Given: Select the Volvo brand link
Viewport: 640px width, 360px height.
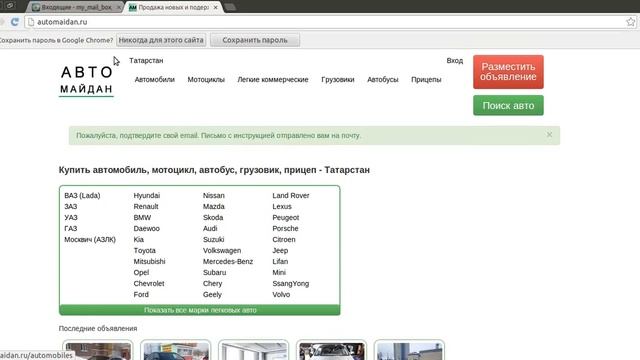Looking at the screenshot, I should (x=281, y=295).
